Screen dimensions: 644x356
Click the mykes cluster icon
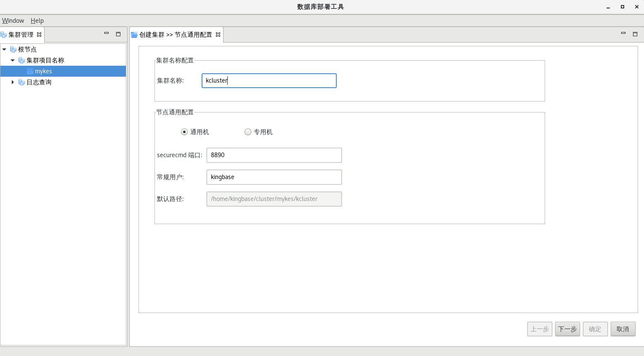30,71
